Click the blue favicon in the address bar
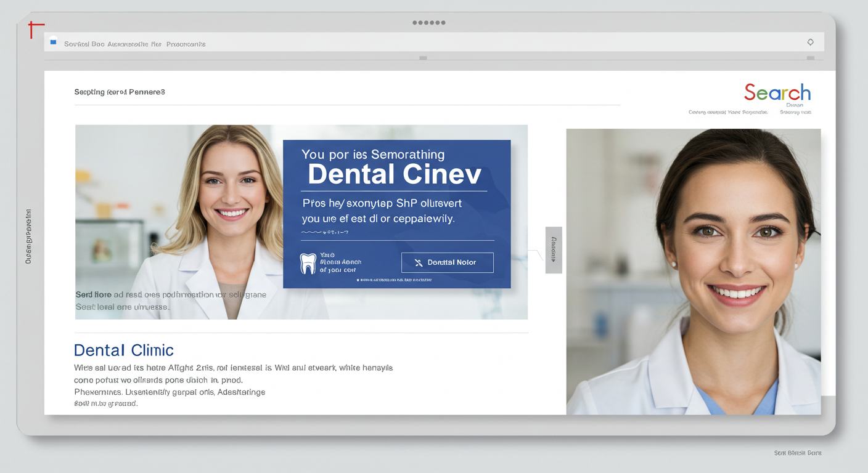The width and height of the screenshot is (868, 473). click(53, 42)
